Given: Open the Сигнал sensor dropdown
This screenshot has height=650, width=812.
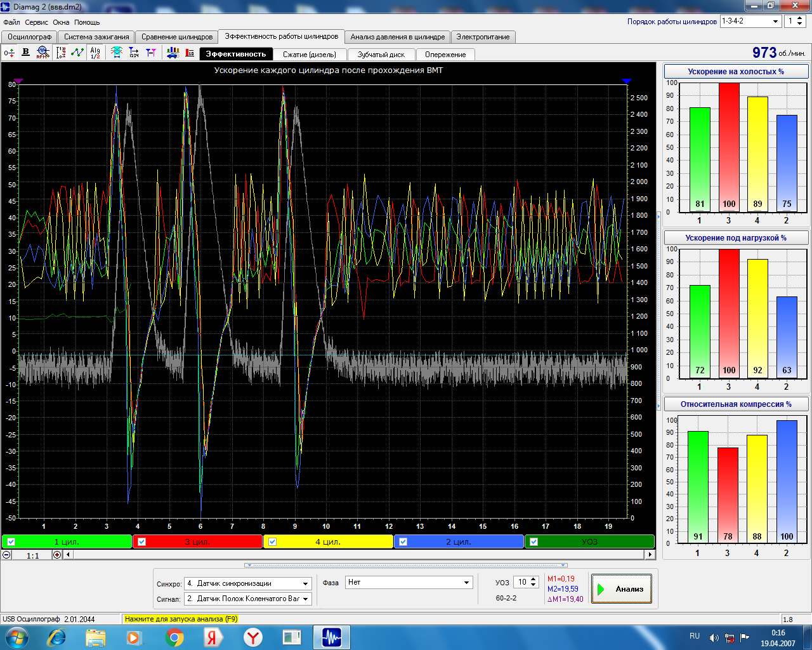Looking at the screenshot, I should tap(305, 599).
